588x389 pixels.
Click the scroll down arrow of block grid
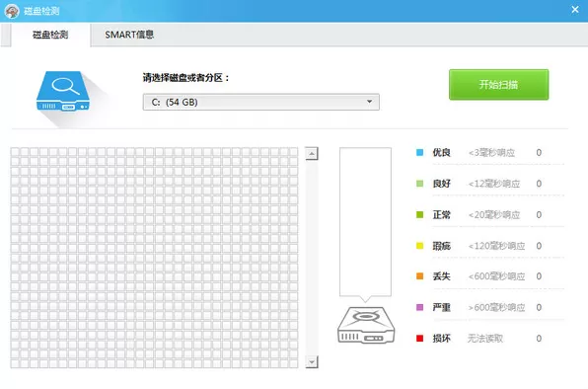point(312,362)
